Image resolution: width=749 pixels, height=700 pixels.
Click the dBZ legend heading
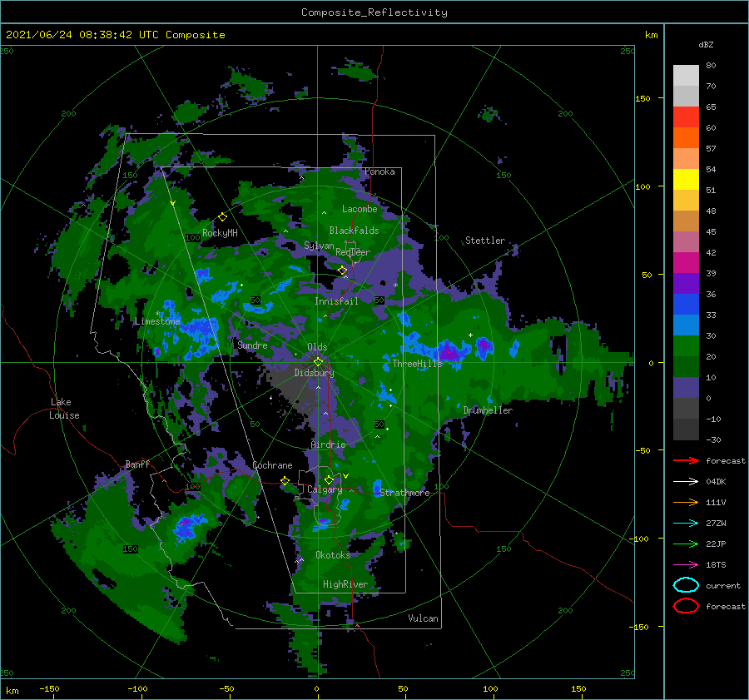click(706, 44)
